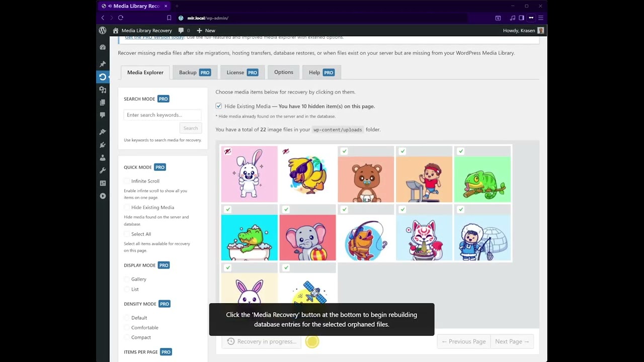This screenshot has width=644, height=362.
Task: Select the Default density mode
Action: pos(127,318)
